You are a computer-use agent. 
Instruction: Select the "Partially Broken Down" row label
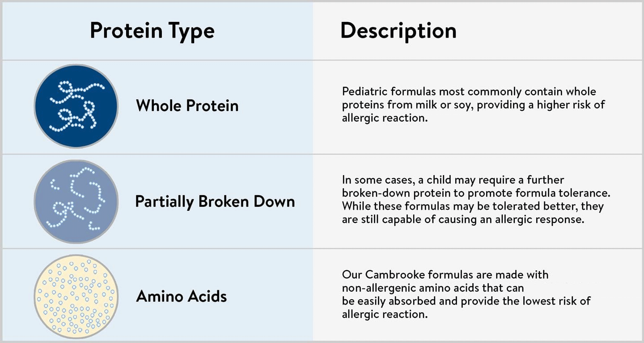tap(215, 201)
